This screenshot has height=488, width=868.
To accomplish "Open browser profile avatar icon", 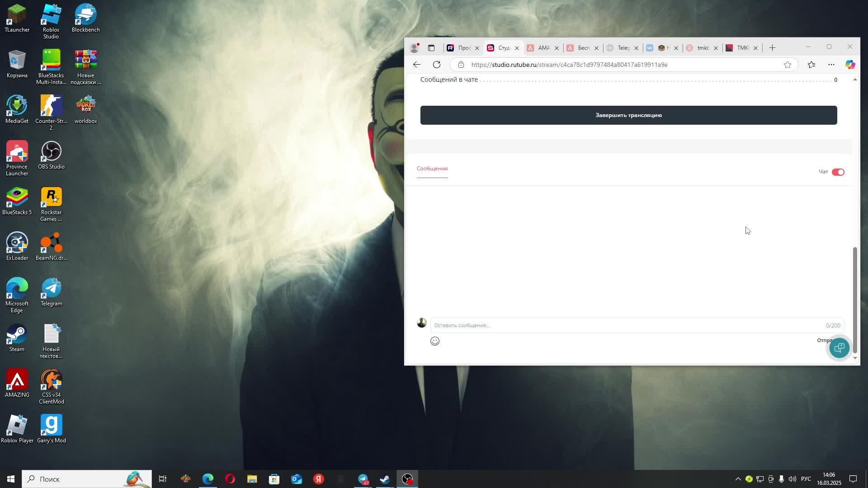I will point(414,48).
